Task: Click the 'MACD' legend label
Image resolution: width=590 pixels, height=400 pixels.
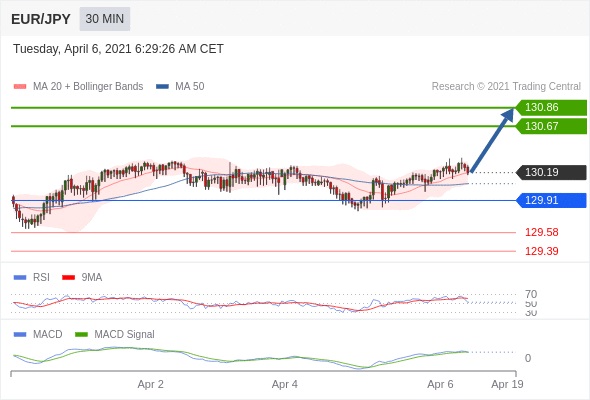Action: (48, 334)
